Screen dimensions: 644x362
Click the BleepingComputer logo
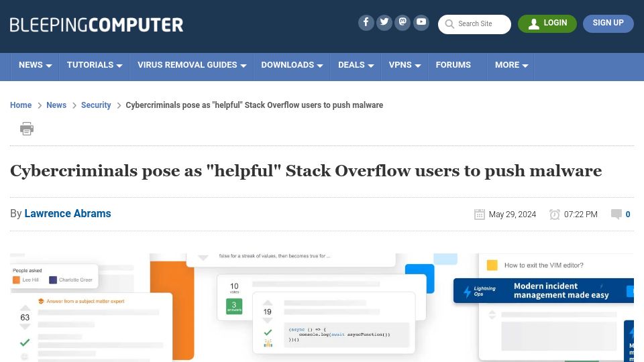coord(97,25)
